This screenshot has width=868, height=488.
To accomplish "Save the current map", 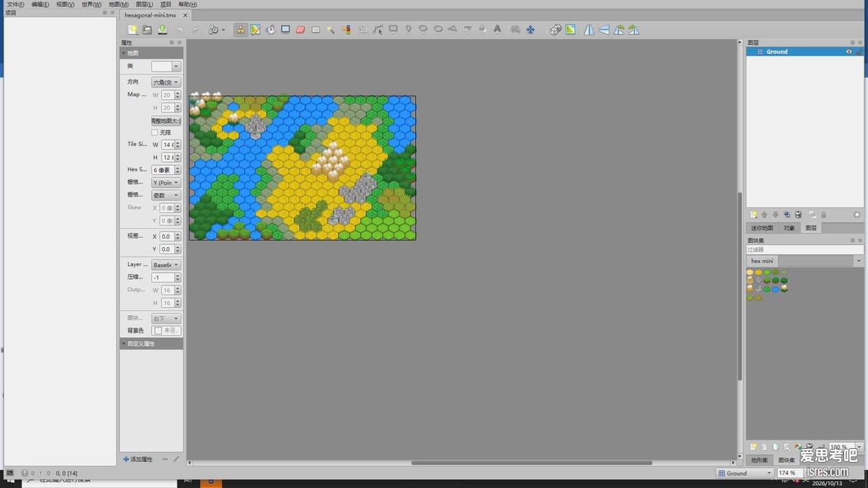I will 162,30.
